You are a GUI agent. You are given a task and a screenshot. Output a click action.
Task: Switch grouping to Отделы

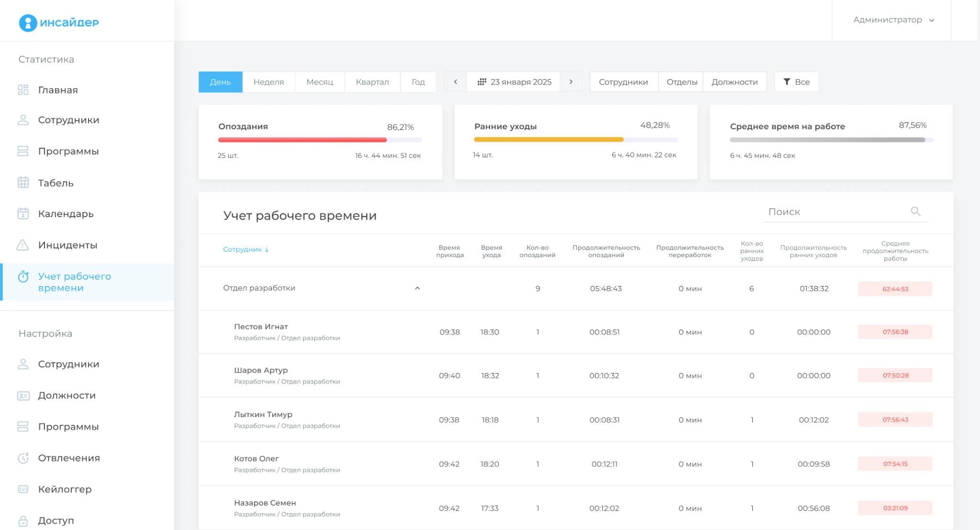tap(681, 82)
